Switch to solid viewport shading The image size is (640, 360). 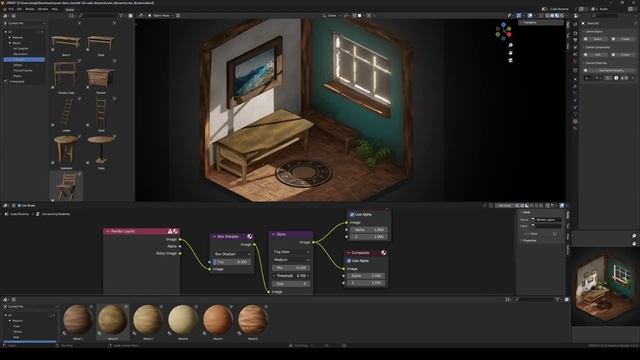point(552,16)
